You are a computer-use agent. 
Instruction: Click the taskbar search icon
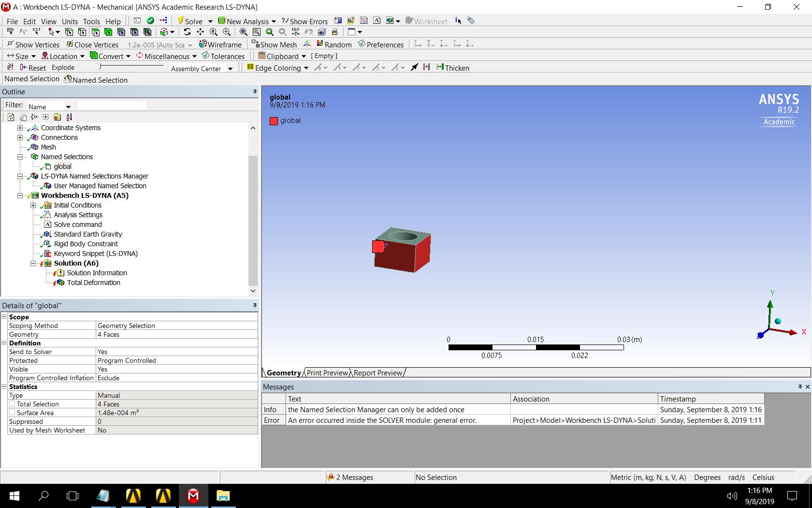(43, 495)
